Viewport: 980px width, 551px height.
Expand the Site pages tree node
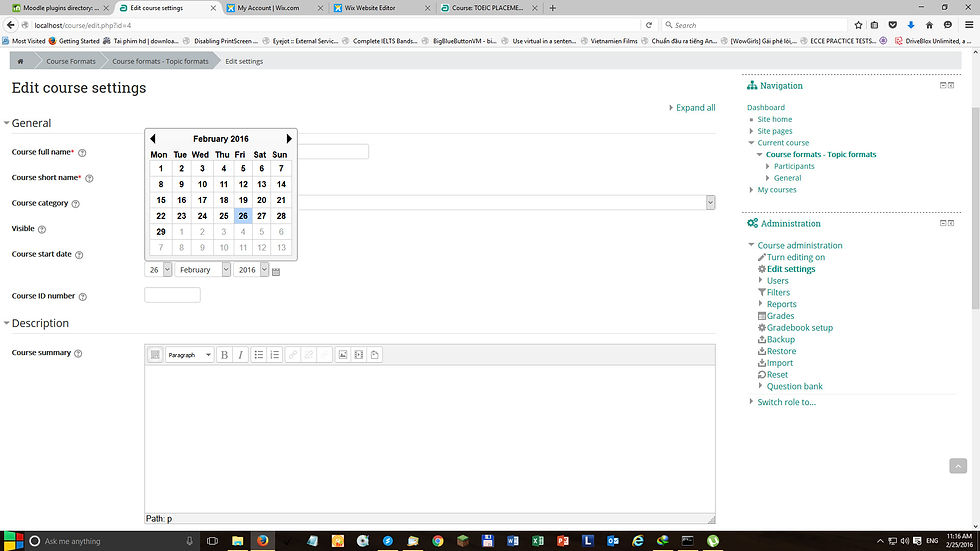(751, 131)
